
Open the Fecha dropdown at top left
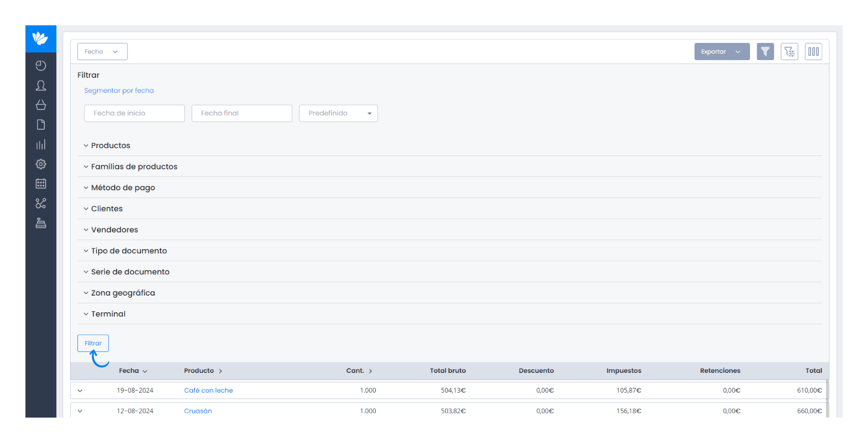click(102, 52)
